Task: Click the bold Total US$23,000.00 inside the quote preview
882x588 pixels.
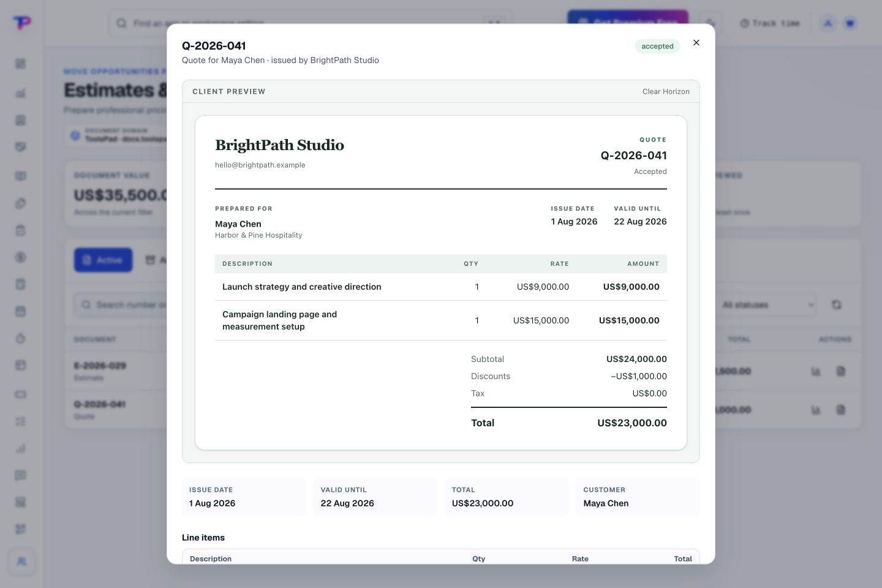Action: click(632, 423)
